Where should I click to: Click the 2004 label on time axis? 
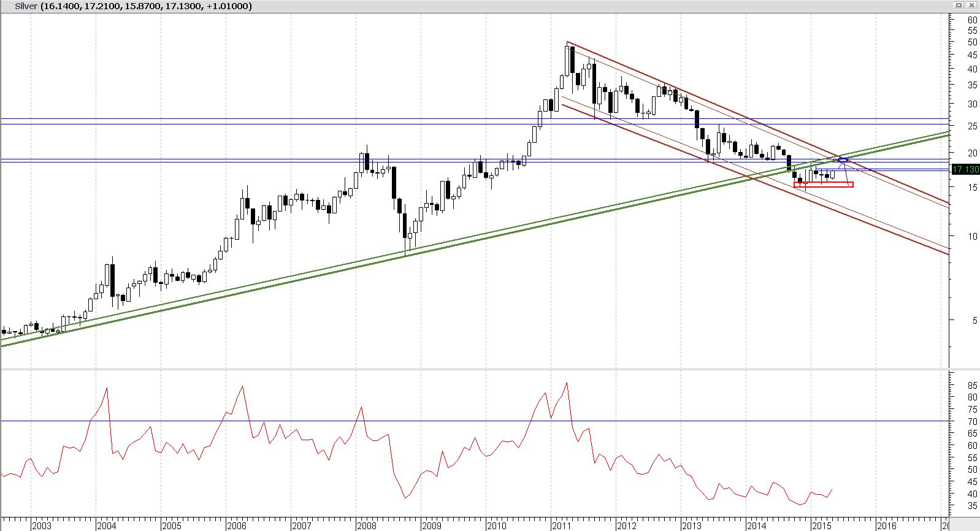107,525
